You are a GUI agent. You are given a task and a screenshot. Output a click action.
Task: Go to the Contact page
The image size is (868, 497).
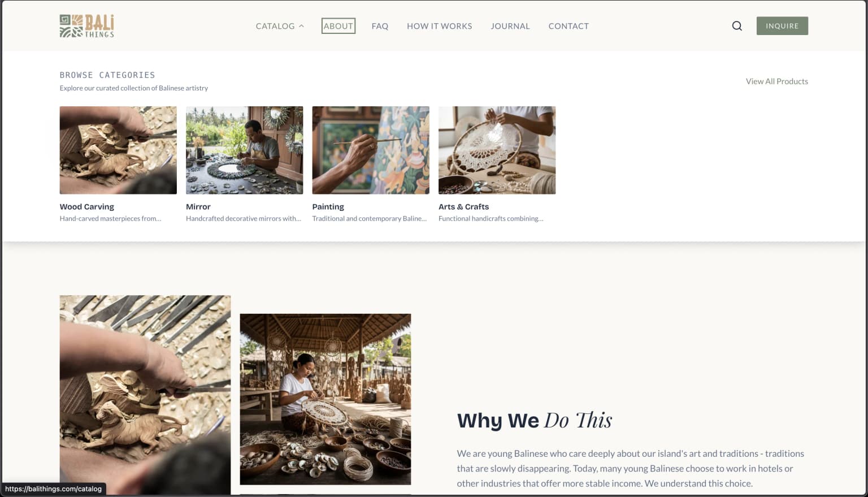568,26
